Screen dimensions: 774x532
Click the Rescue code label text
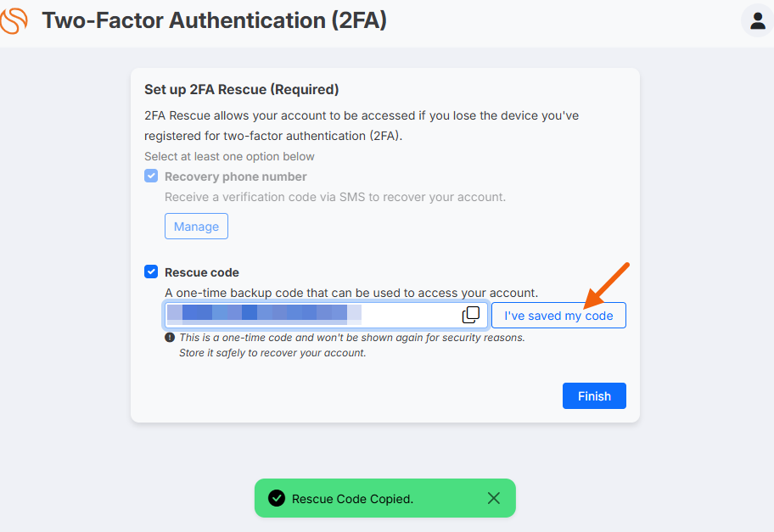pyautogui.click(x=202, y=272)
